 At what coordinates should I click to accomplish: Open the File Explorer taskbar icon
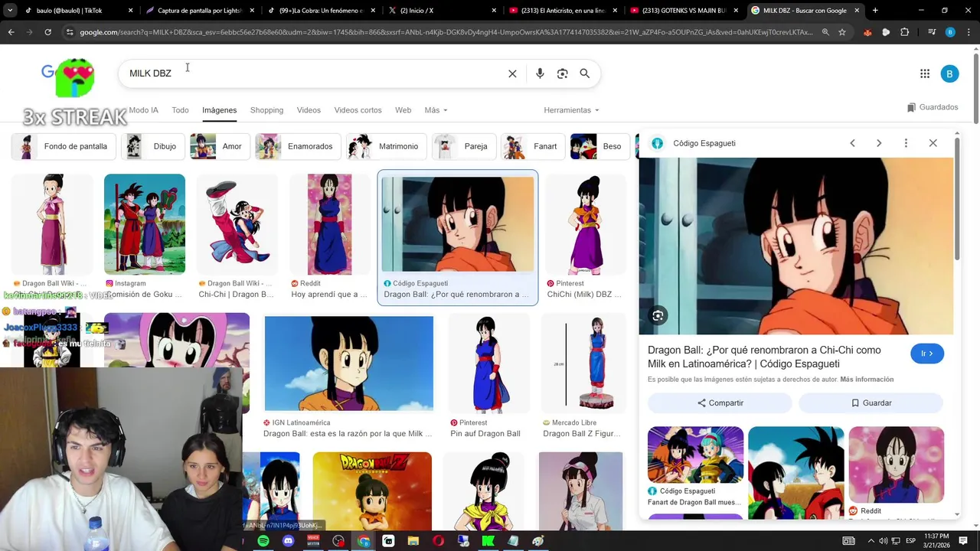click(x=413, y=541)
